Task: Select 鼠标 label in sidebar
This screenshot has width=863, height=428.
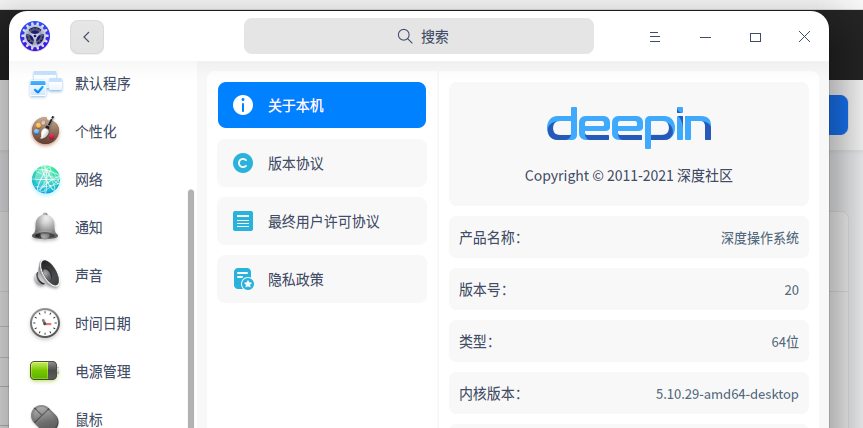Action: [89, 420]
